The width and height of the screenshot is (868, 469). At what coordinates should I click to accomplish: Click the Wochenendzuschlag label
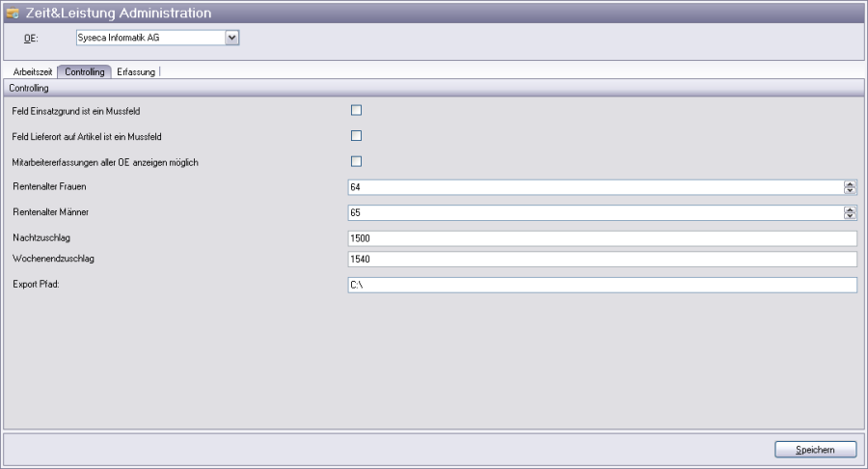[x=53, y=259]
